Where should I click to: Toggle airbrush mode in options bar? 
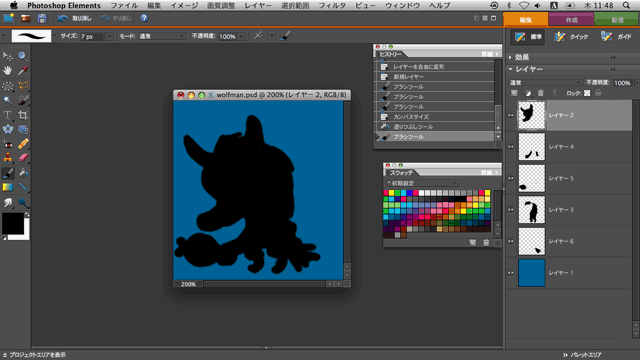(258, 36)
